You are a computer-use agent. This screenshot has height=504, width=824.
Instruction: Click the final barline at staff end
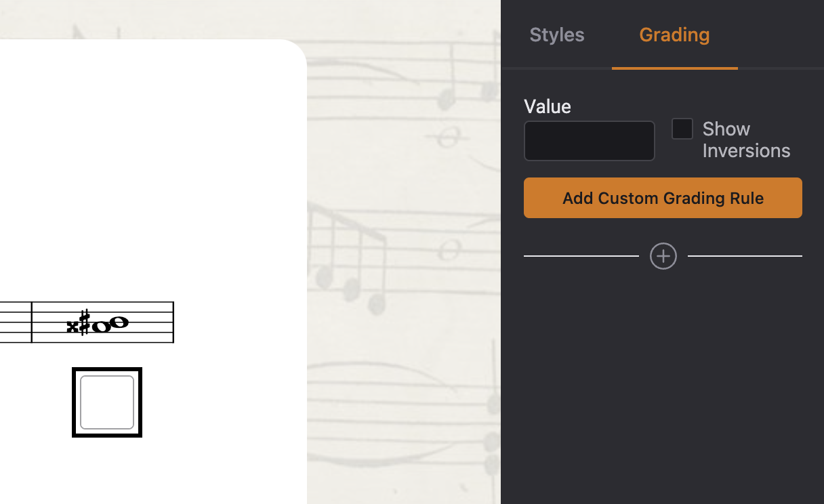pyautogui.click(x=173, y=322)
